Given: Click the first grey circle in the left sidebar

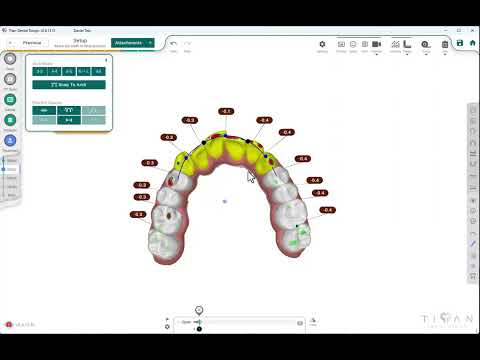Looking at the screenshot, I should tap(10, 59).
